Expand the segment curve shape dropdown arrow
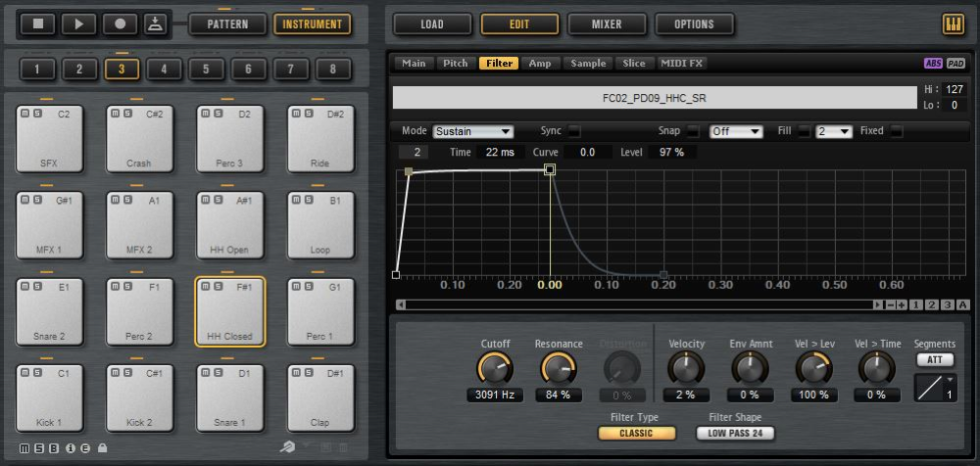 (x=950, y=377)
